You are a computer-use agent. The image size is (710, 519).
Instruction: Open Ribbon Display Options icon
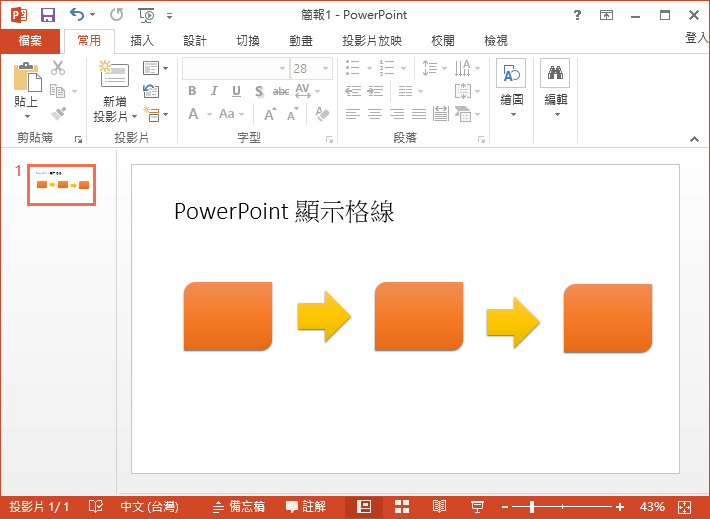606,15
